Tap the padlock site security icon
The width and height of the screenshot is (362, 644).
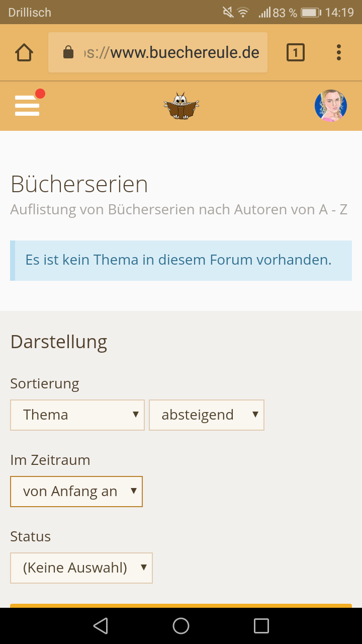(x=68, y=52)
